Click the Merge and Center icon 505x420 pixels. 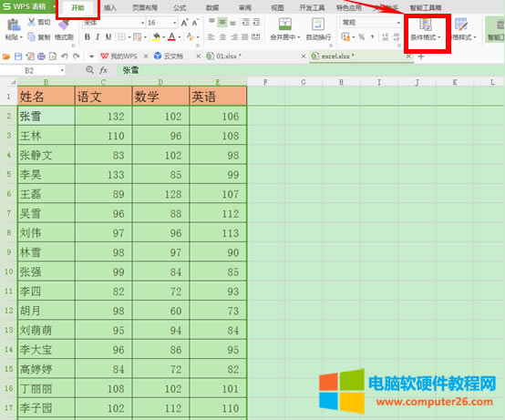pos(284,24)
